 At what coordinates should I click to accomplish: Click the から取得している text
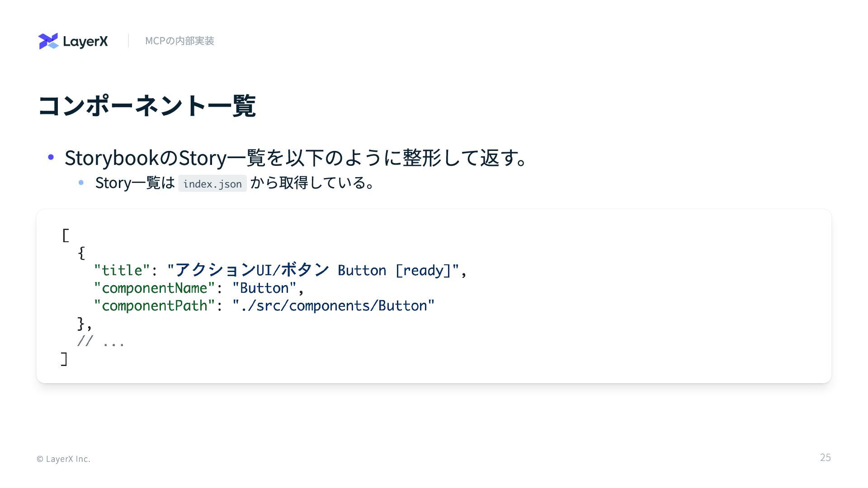[x=312, y=183]
